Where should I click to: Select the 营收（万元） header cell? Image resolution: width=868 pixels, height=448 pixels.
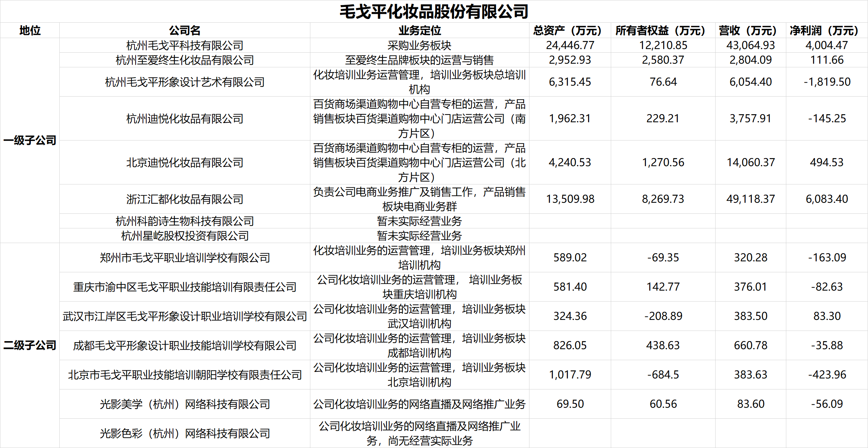coord(750,30)
